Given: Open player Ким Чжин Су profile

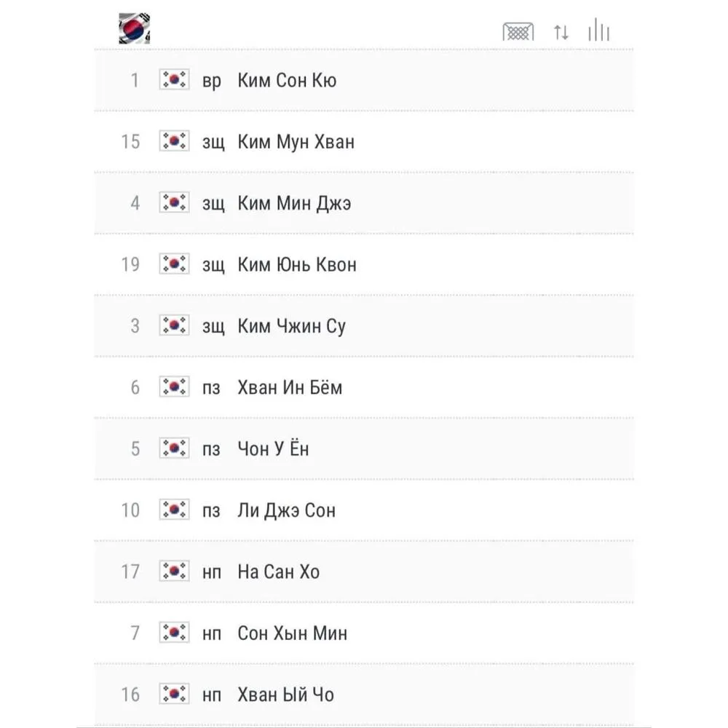Looking at the screenshot, I should (x=292, y=326).
